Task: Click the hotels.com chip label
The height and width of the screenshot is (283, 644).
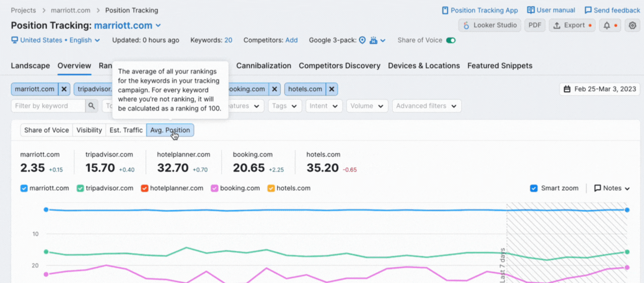Action: coord(305,89)
